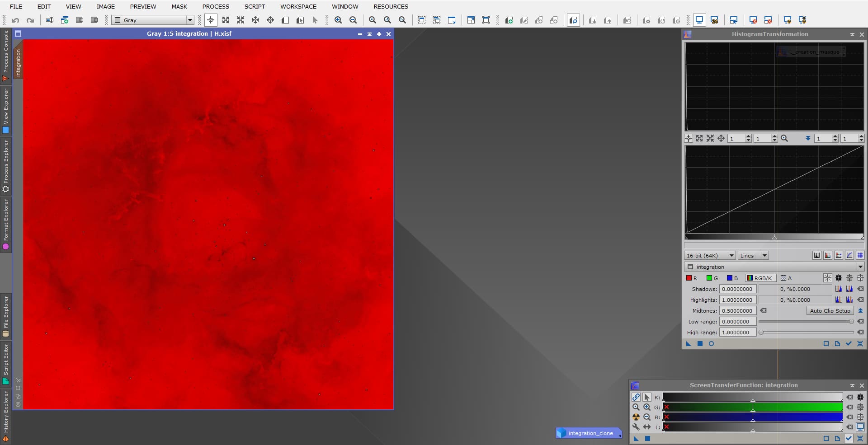Select the Zoom In tool in the toolbar

pos(338,20)
